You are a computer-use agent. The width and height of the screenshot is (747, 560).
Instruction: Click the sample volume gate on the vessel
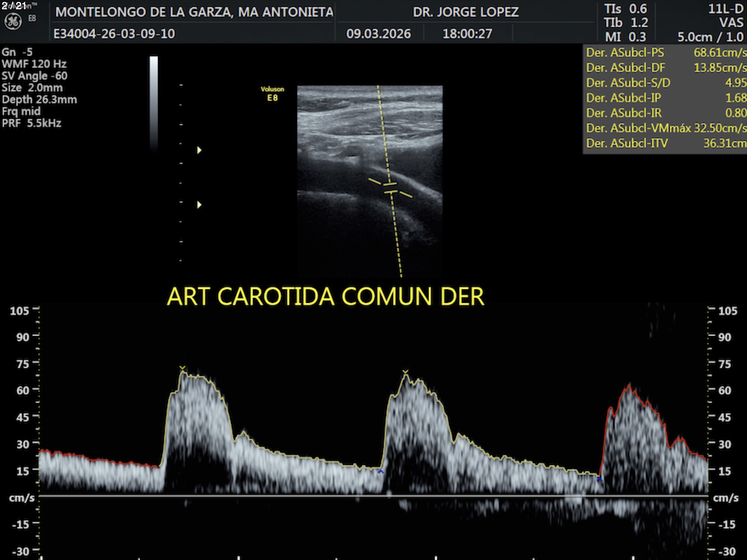390,188
